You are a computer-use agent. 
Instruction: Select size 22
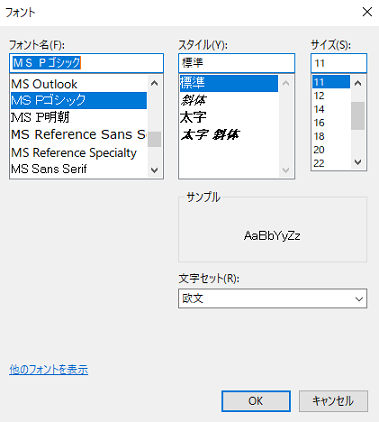coord(331,163)
